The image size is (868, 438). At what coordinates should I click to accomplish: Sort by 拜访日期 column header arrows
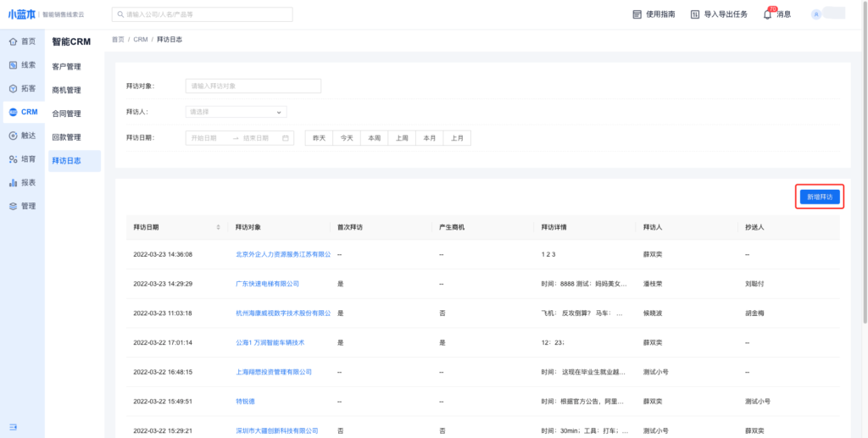(219, 227)
